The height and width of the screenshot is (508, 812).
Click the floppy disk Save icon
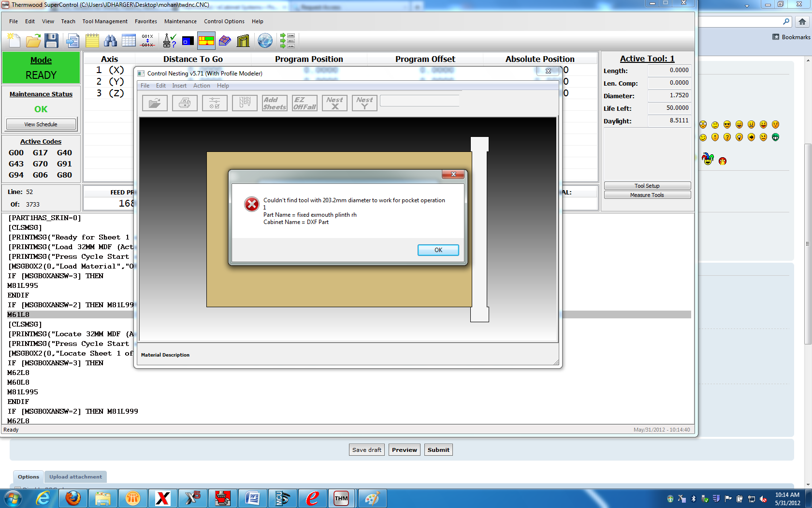pyautogui.click(x=51, y=41)
